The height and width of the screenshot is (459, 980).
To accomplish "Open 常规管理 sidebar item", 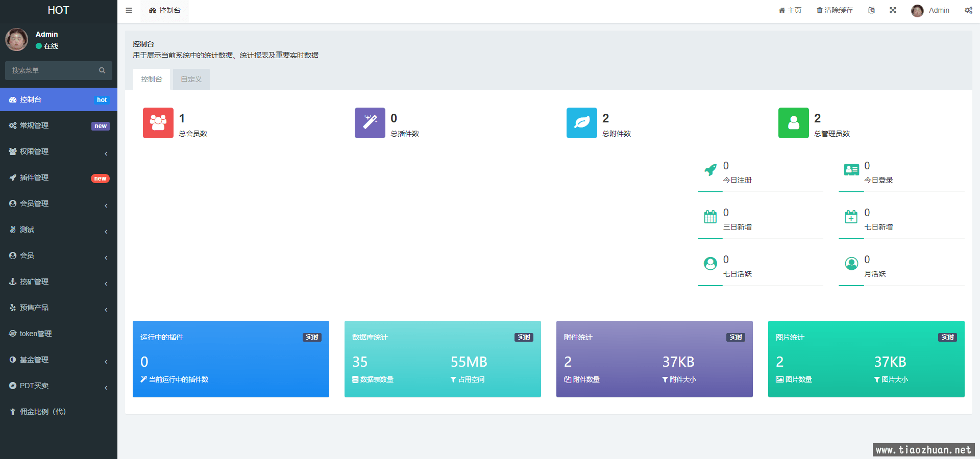I will coord(59,125).
